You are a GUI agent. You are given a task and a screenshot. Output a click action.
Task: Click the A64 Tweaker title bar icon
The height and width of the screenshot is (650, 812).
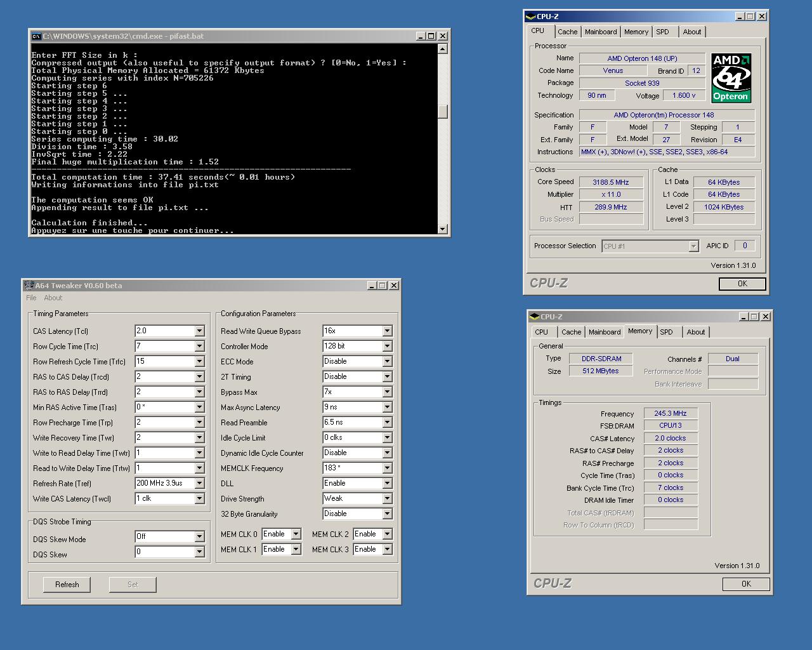coord(29,286)
